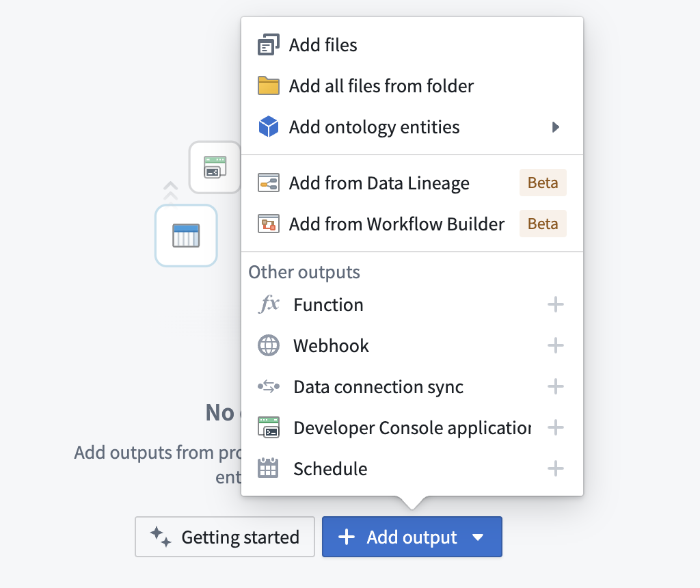Open the Getting started button
Screen dimensions: 700x588
coord(225,537)
